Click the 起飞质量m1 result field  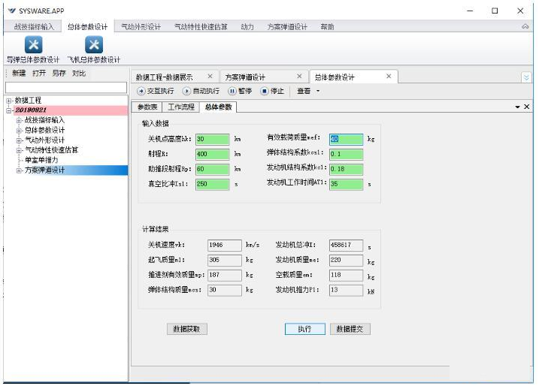click(225, 260)
